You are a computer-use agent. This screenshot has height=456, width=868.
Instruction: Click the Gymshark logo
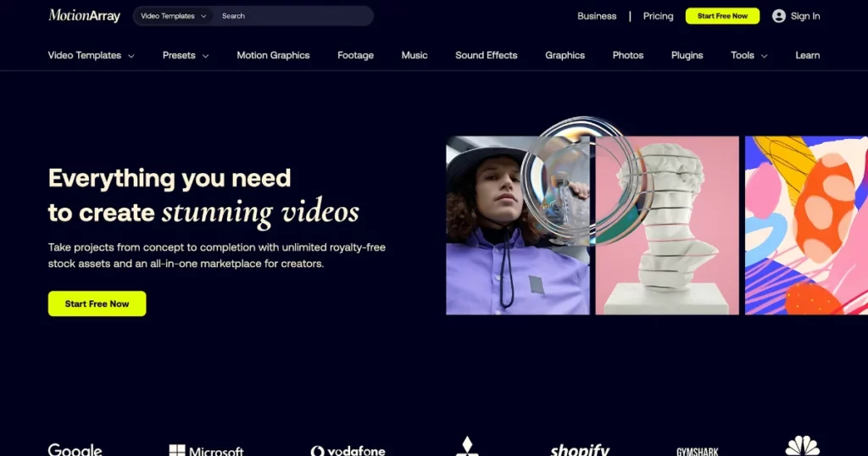(x=698, y=452)
